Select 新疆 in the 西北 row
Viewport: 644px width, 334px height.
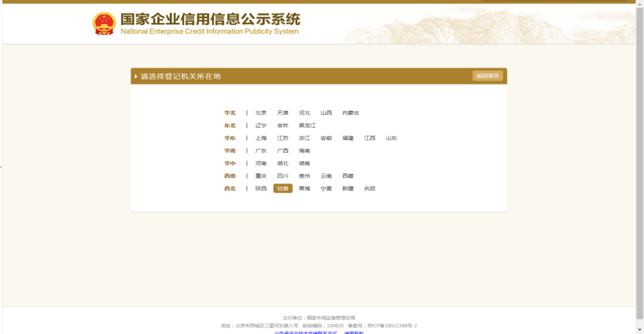348,188
